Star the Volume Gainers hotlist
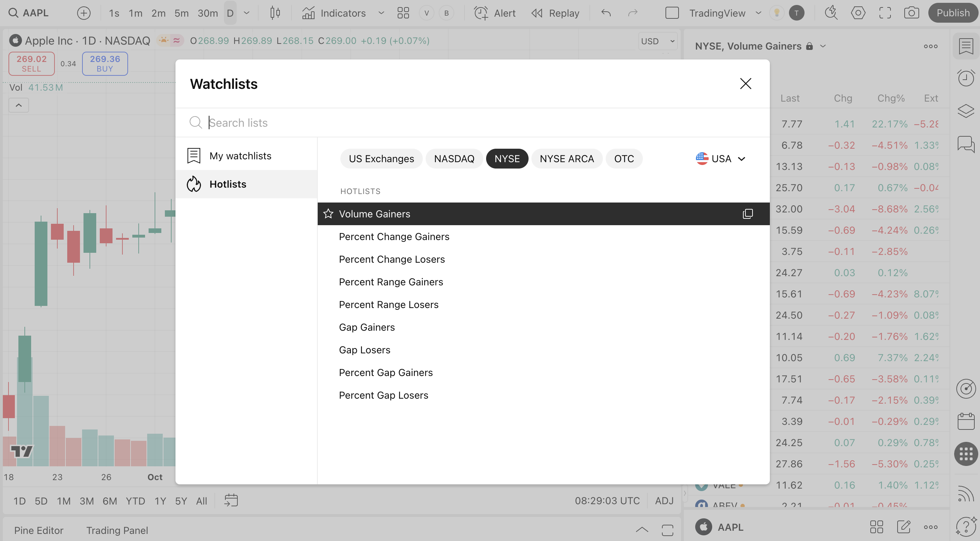 click(x=328, y=213)
